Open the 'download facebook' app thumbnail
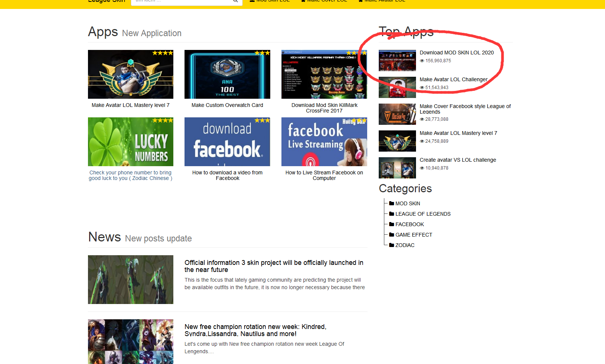Screen dimensions: 605x364 (227, 142)
